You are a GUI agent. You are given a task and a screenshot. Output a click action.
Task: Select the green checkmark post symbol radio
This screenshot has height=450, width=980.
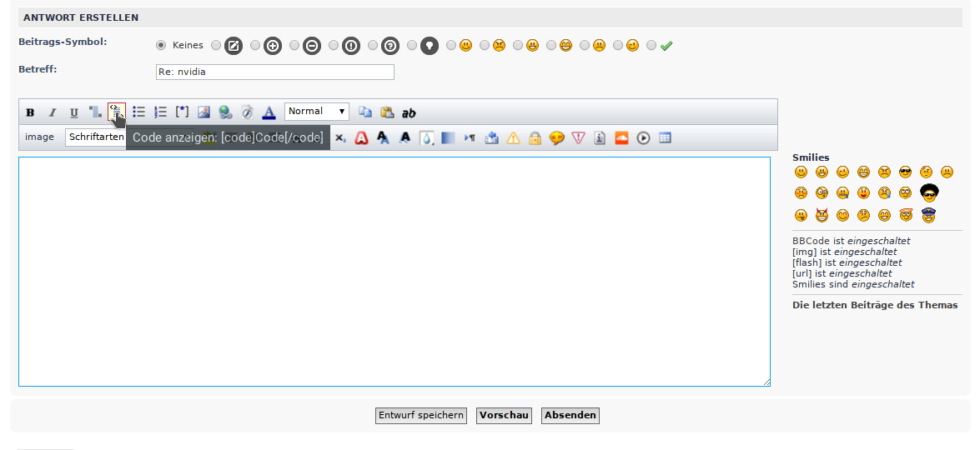(651, 45)
